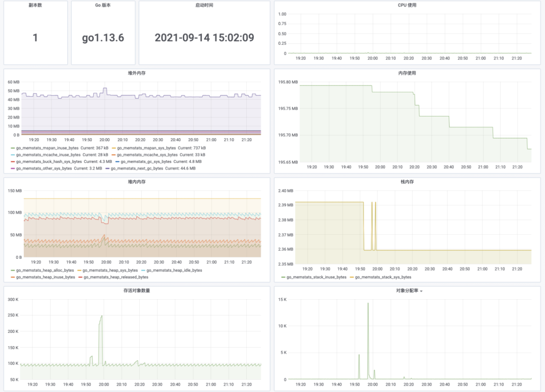Open the 对象分配率 panel title dropdown caret
Image resolution: width=545 pixels, height=392 pixels.
(421, 291)
